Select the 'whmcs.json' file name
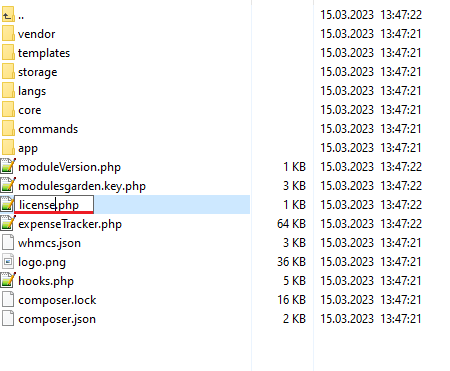The width and height of the screenshot is (450, 371). [x=49, y=243]
